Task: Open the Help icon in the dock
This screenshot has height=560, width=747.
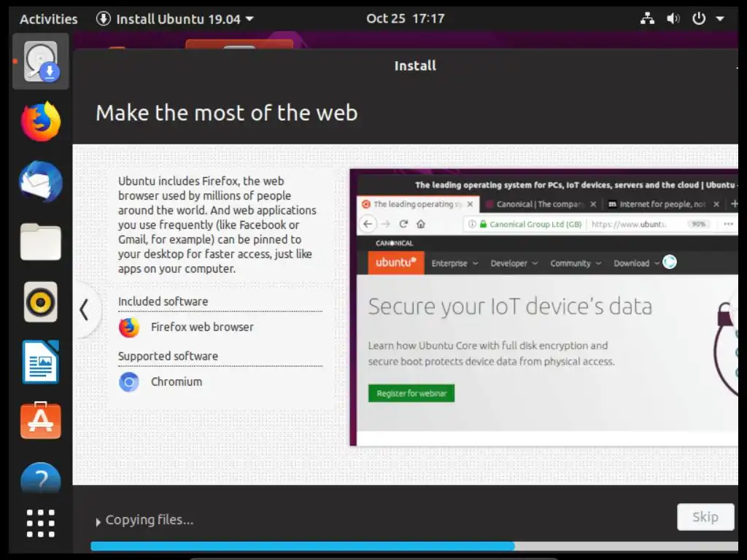Action: coord(41,478)
